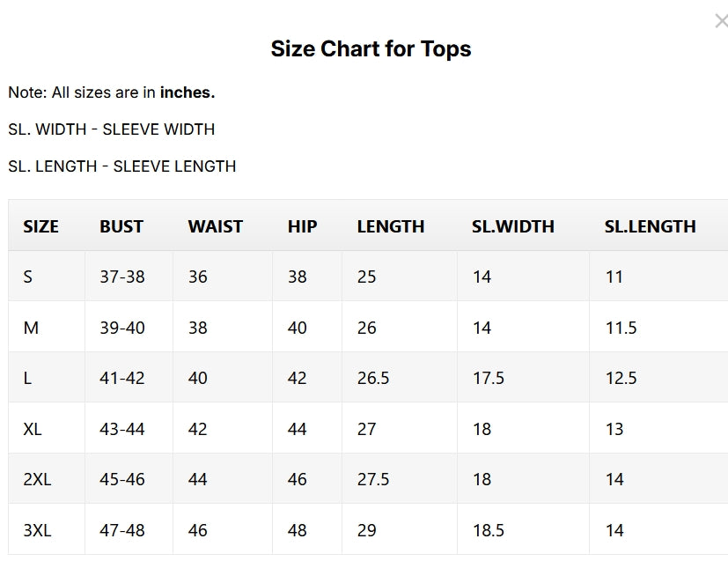
Task: Select the XL size row label
Action: pyautogui.click(x=33, y=429)
